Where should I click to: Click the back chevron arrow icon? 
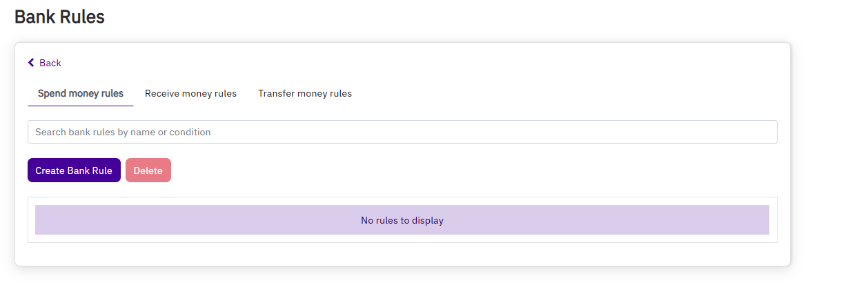pos(31,63)
